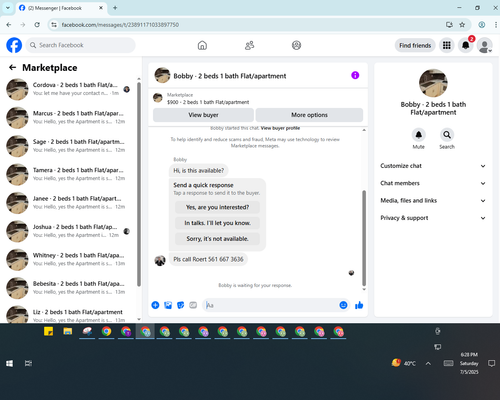Expand Media, files and links section
This screenshot has width=500, height=400.
pos(433,200)
